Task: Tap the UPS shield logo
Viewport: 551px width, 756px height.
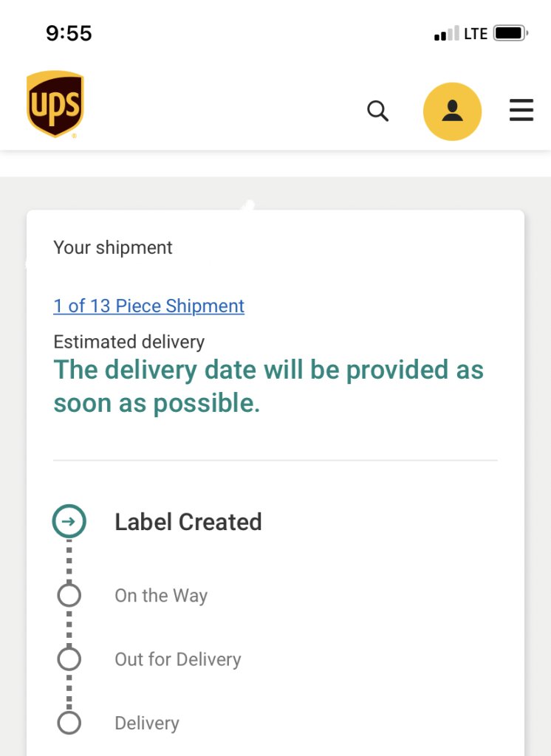Action: (55, 104)
